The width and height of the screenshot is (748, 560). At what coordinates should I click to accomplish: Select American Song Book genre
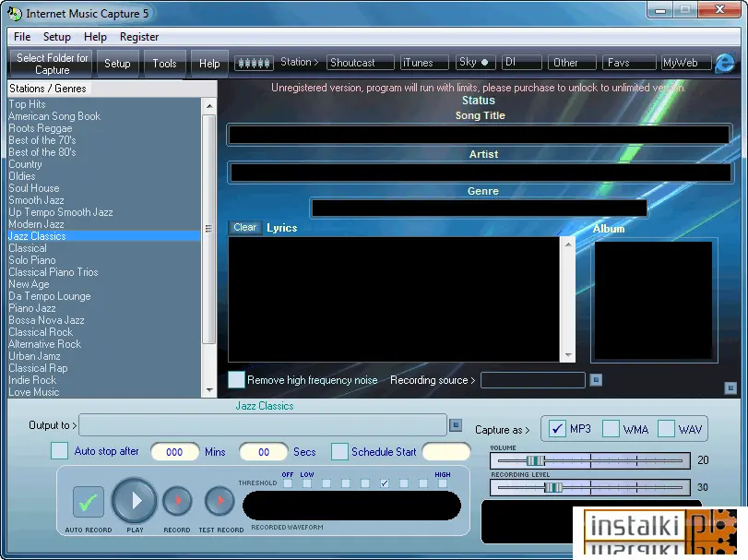click(x=54, y=116)
